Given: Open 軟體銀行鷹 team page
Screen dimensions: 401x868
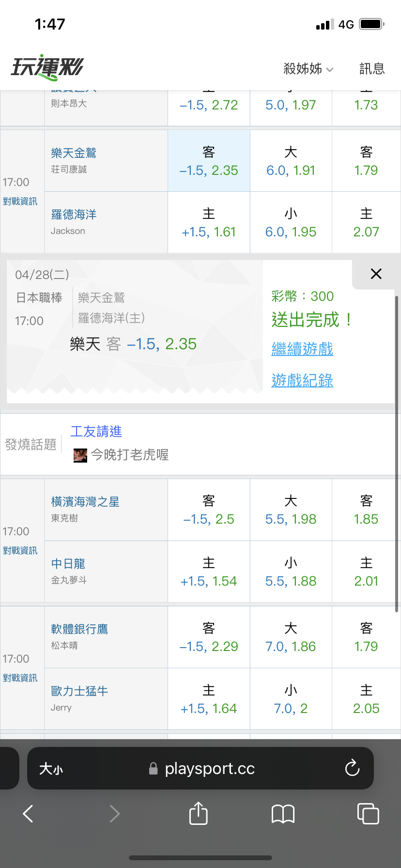Looking at the screenshot, I should 79,629.
